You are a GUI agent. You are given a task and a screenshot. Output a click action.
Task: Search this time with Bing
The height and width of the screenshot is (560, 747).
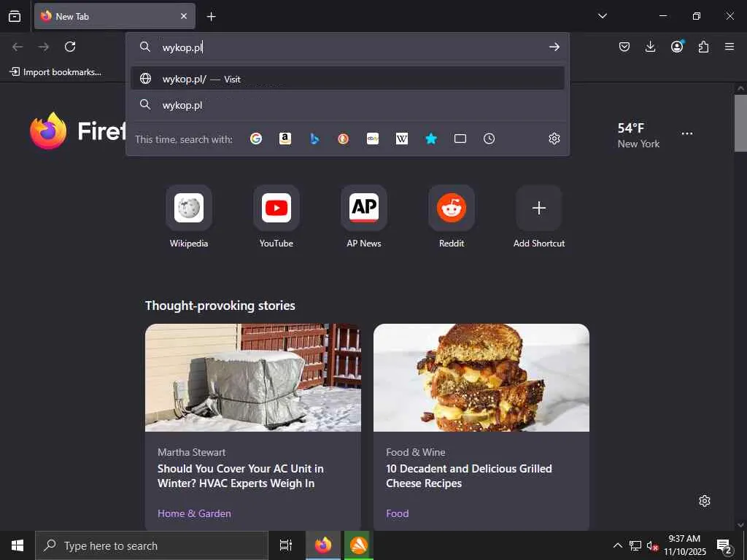tap(314, 139)
